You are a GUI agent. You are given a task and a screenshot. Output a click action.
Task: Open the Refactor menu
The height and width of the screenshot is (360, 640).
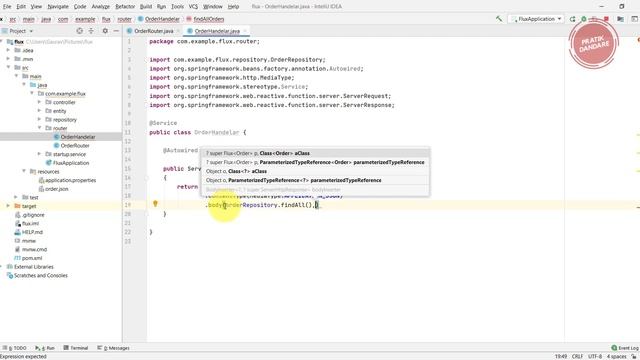pyautogui.click(x=125, y=7)
